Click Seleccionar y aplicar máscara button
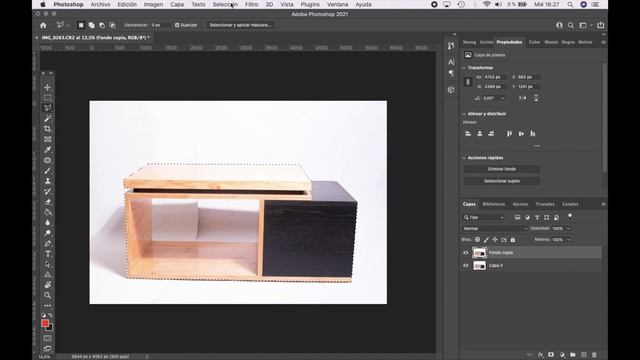640x360 pixels. (240, 25)
